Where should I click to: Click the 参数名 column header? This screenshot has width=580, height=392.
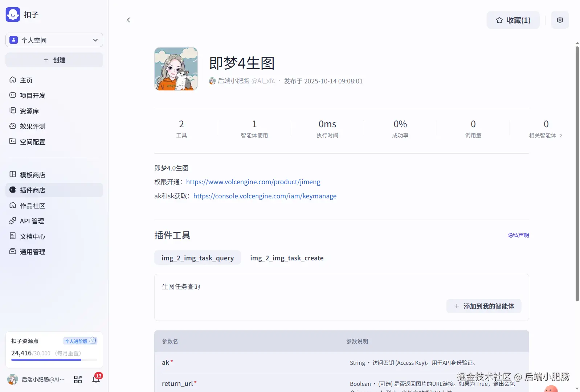coord(170,341)
